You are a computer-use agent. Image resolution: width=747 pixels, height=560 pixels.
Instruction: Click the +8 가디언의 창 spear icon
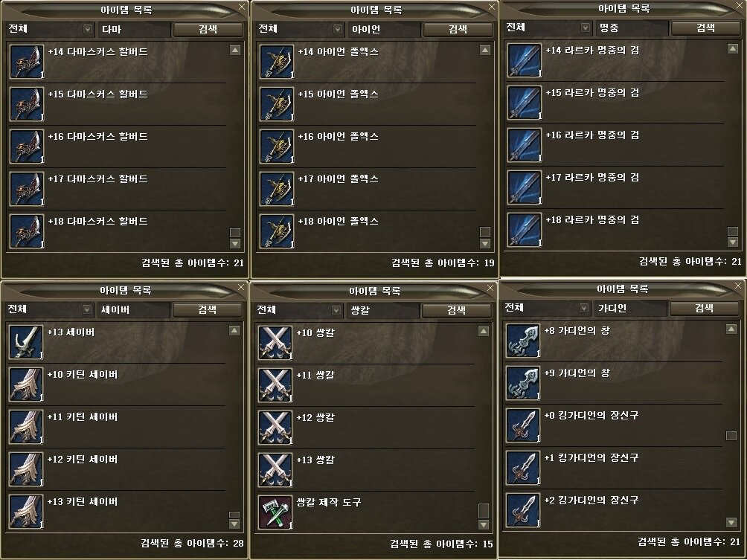point(522,341)
